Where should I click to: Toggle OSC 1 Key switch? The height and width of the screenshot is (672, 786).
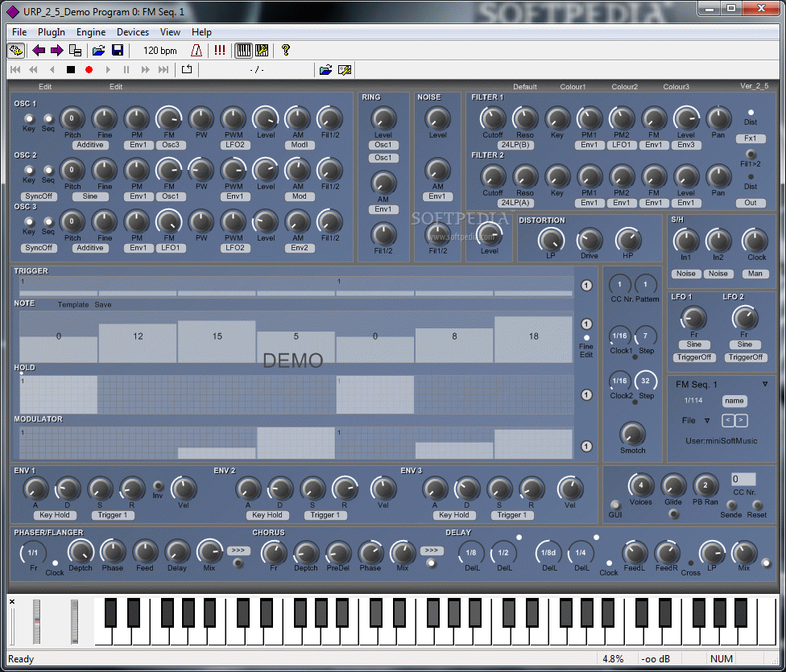[29, 119]
